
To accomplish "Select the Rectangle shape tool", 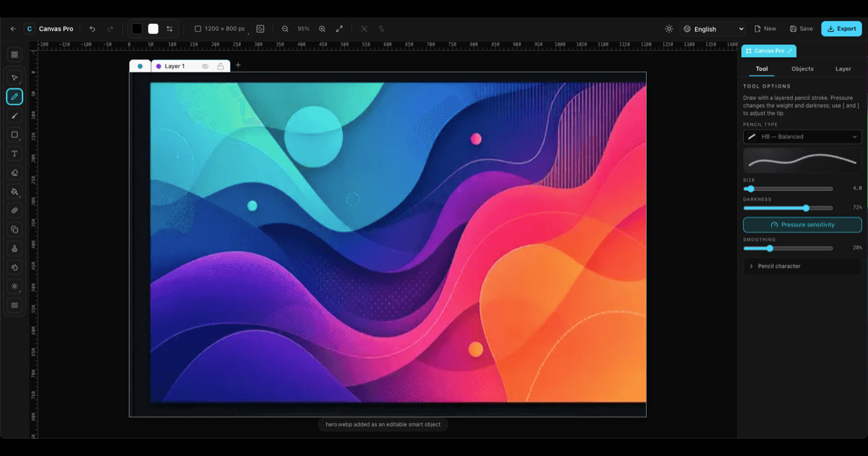I will tap(14, 135).
